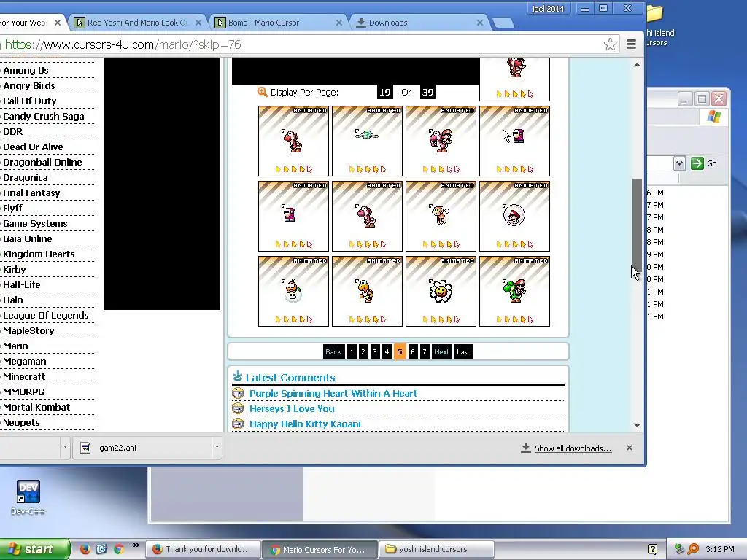Screen dimensions: 747x560
Task: Open the Lakitu on cloud cursor thumbnail
Action: pos(293,291)
